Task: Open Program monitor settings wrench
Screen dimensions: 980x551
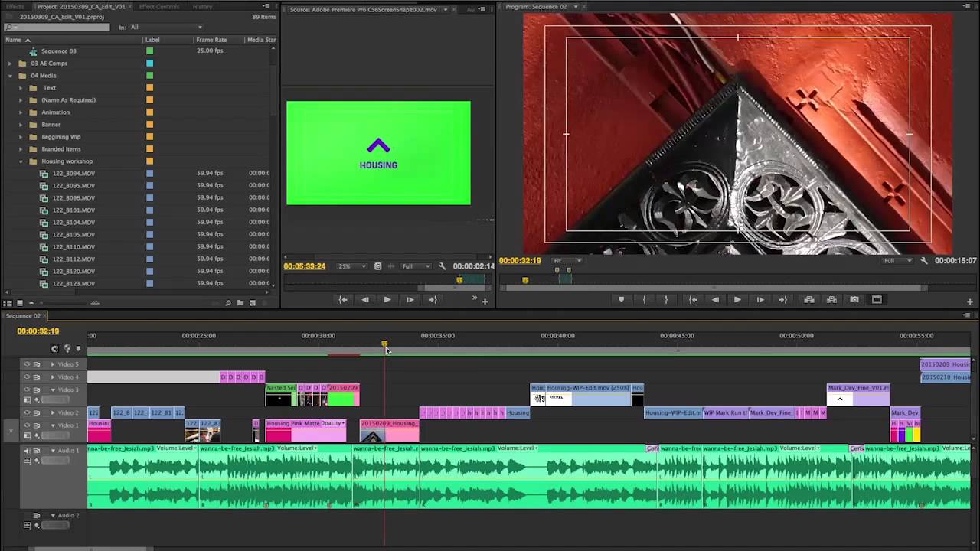Action: pyautogui.click(x=924, y=261)
